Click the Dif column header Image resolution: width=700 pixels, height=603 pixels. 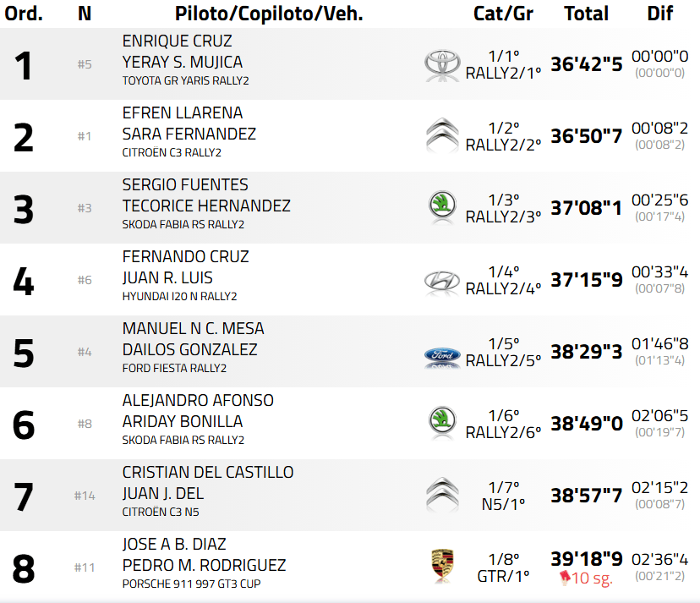659,14
